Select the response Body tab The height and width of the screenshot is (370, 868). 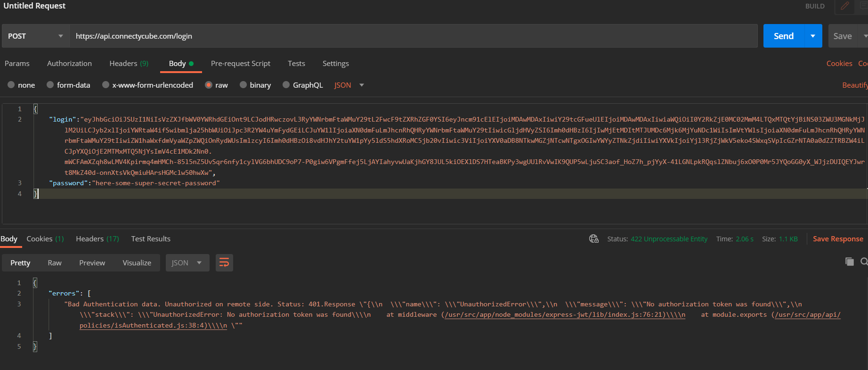(x=9, y=238)
